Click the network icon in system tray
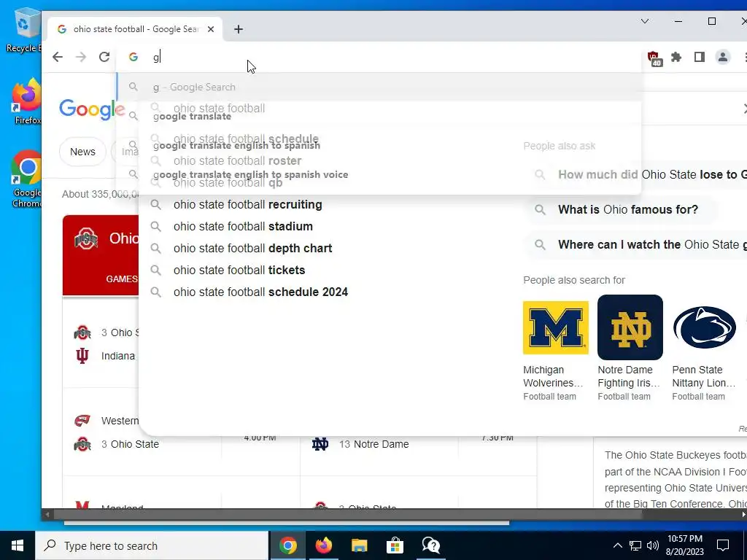747x560 pixels. click(x=635, y=545)
